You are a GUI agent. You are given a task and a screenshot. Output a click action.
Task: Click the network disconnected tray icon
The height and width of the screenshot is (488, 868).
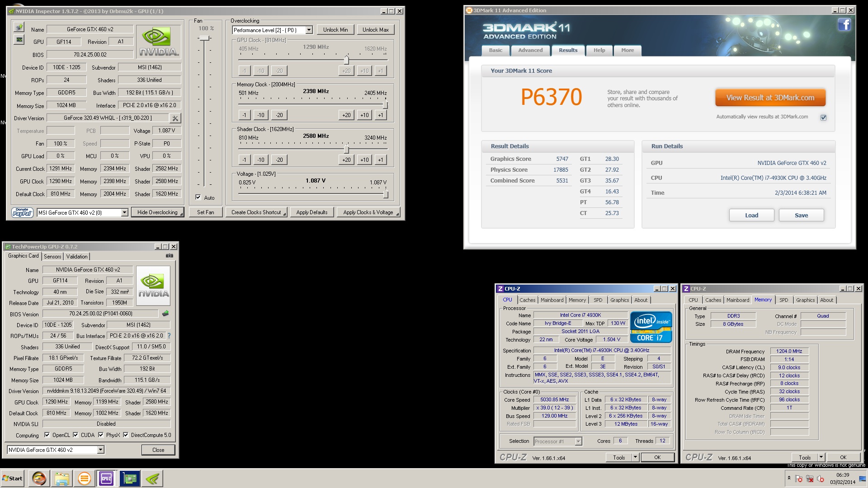(x=810, y=479)
